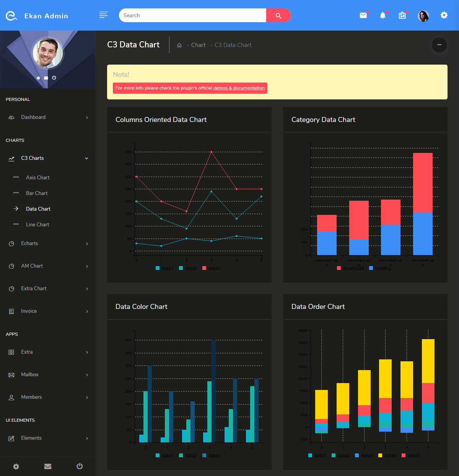
Task: Click the ellipsis button near the page title
Action: point(439,45)
